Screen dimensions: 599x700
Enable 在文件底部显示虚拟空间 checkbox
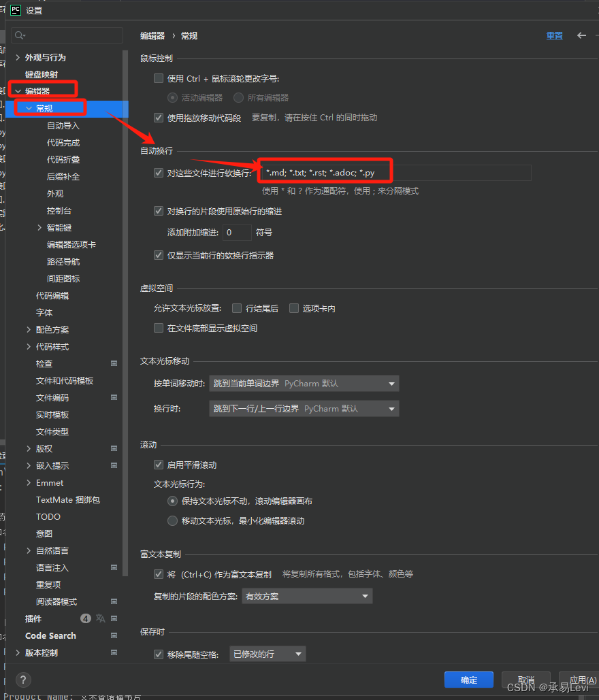point(159,328)
